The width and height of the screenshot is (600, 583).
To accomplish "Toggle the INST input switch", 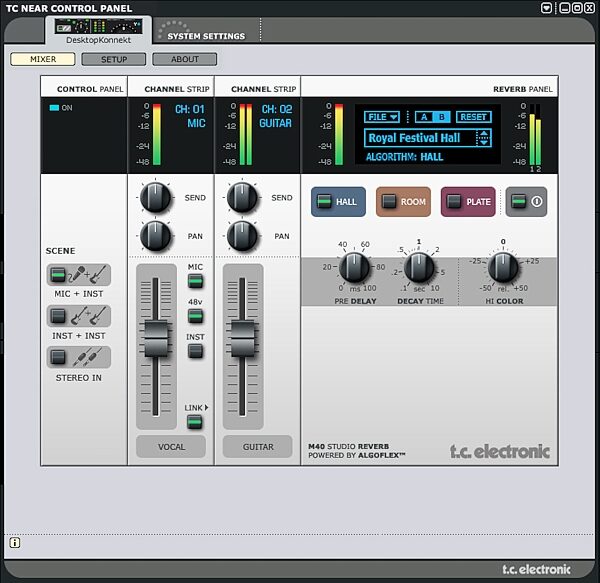I will 195,351.
